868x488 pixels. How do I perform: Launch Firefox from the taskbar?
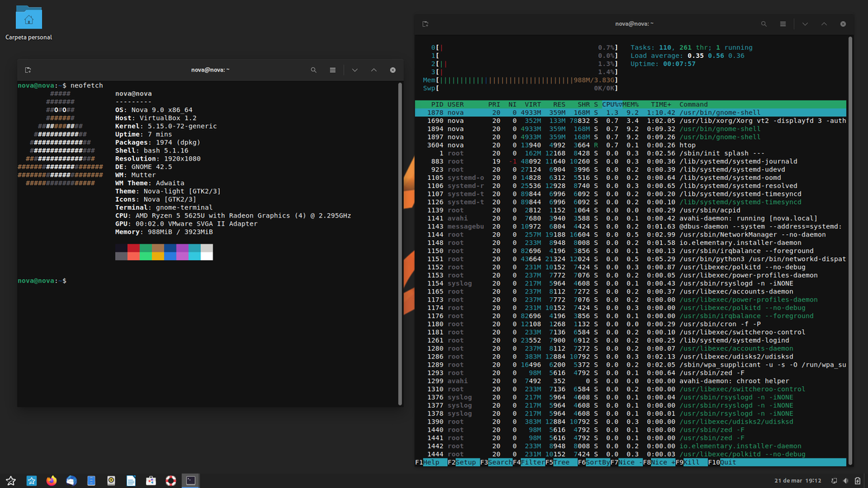coord(51,480)
